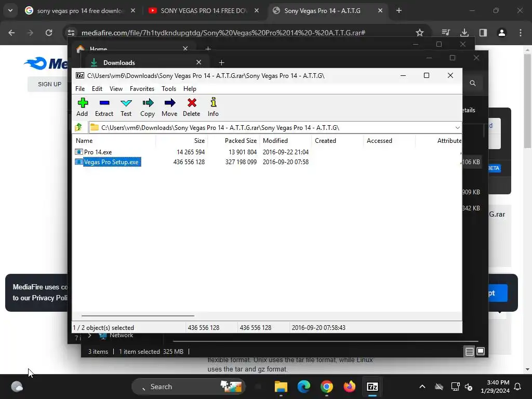Open the File menu in 7-Zip

tap(80, 88)
